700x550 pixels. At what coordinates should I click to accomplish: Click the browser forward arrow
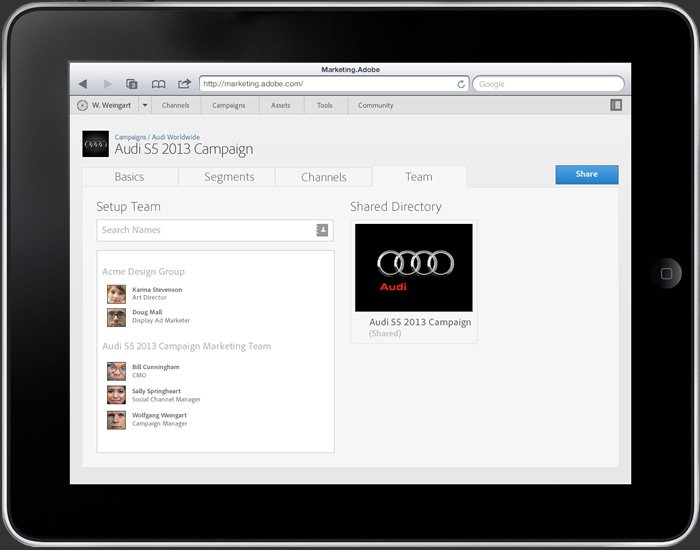click(x=108, y=84)
